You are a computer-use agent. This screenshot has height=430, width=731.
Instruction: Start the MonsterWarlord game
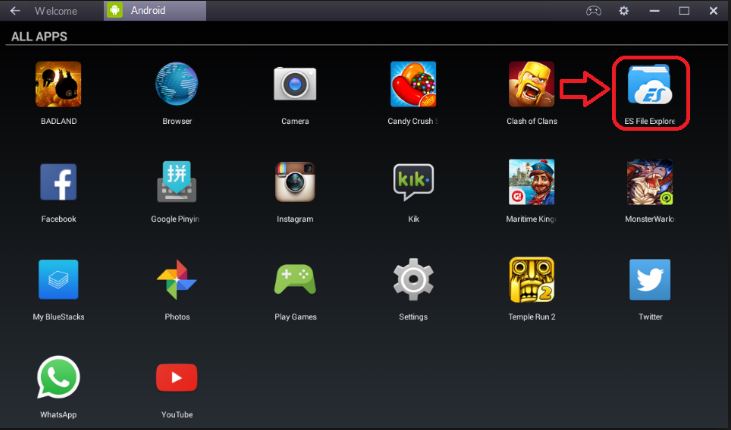(x=650, y=182)
